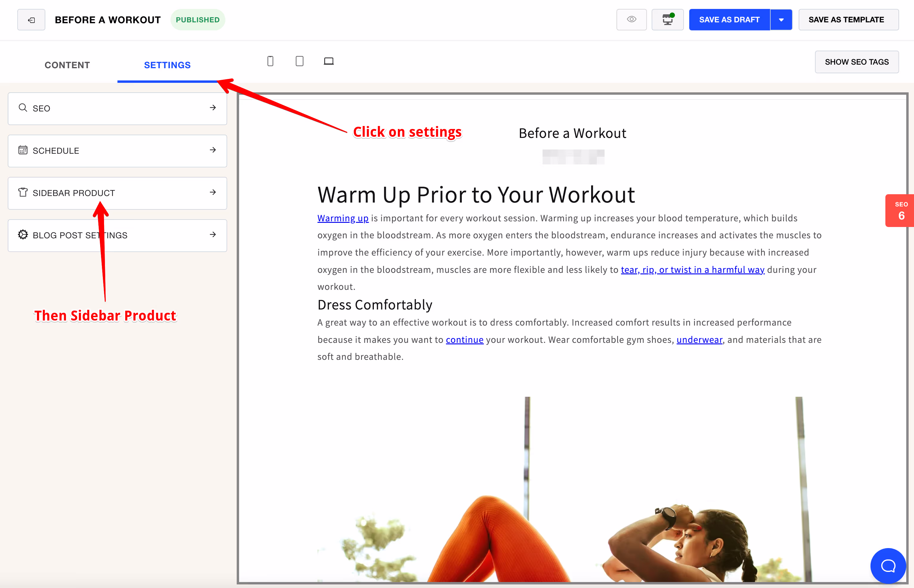Click Save As Template button

(848, 20)
